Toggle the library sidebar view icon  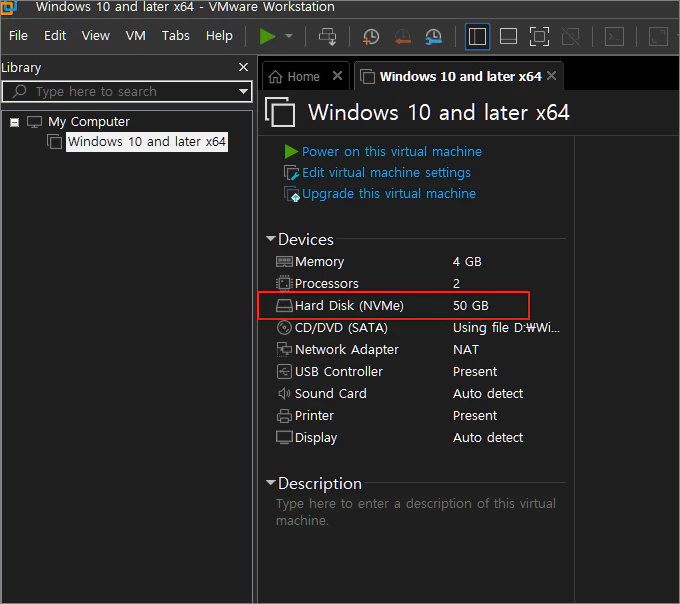pos(477,36)
